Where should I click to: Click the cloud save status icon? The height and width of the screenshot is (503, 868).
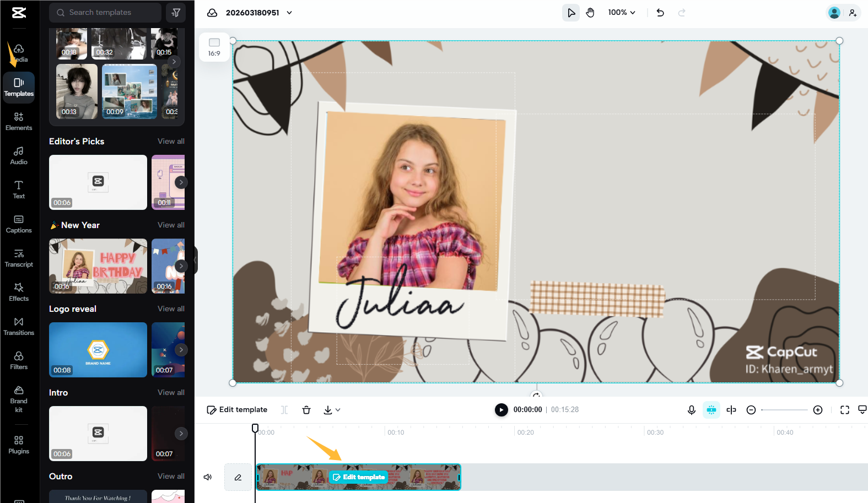point(212,13)
